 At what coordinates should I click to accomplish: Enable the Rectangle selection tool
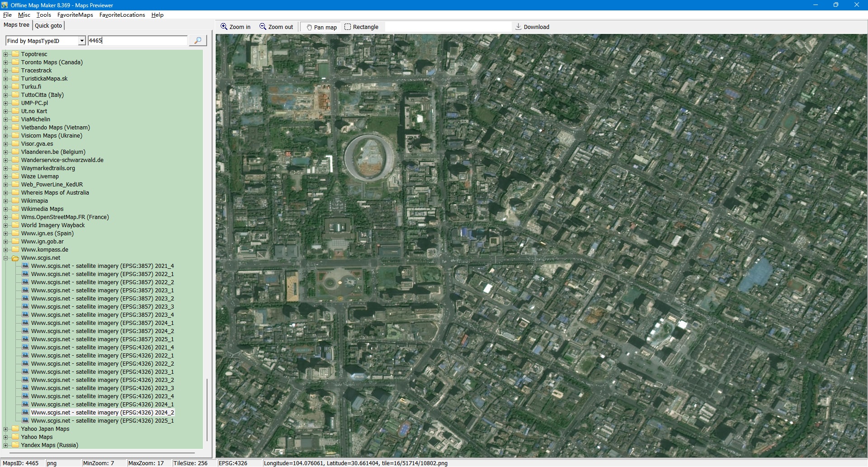361,27
